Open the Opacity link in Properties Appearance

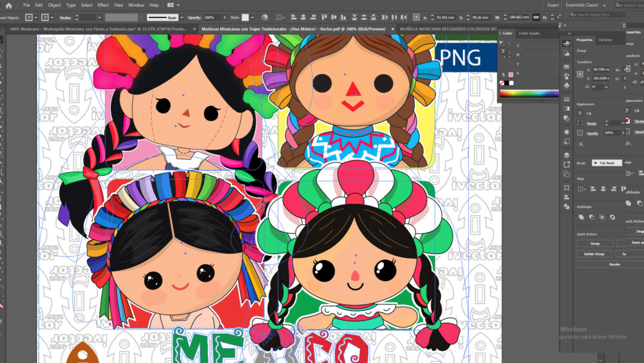pyautogui.click(x=592, y=133)
